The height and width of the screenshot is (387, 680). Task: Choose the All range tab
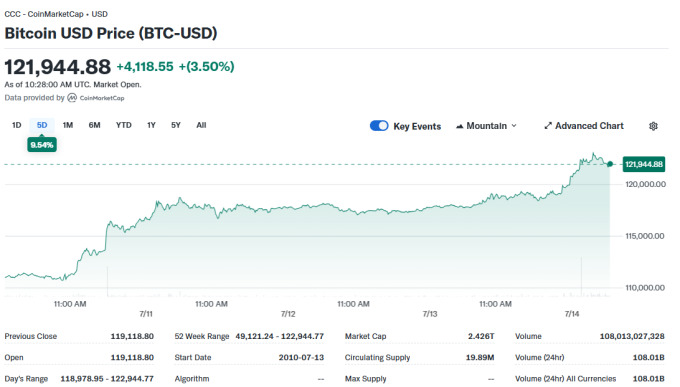(x=201, y=125)
